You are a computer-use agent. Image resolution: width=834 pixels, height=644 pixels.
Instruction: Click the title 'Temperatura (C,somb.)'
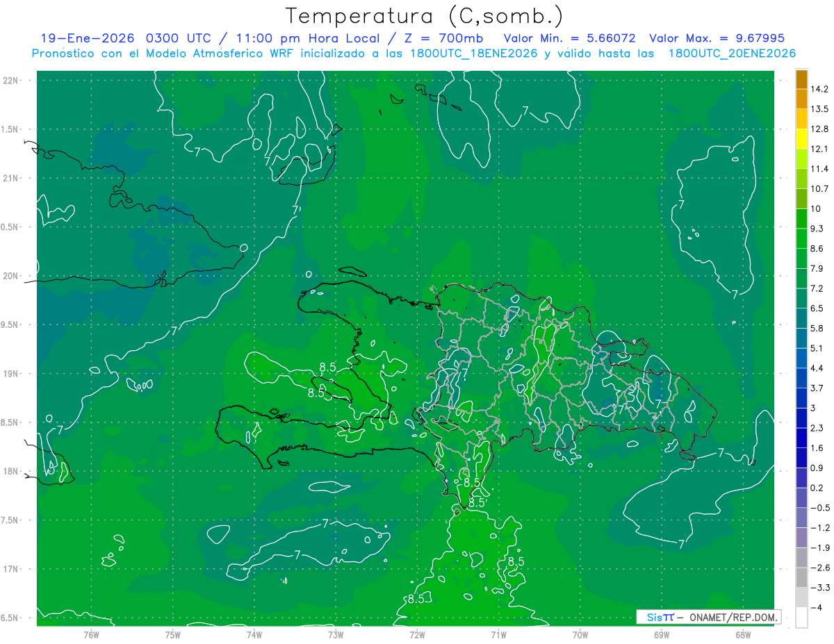pos(425,16)
